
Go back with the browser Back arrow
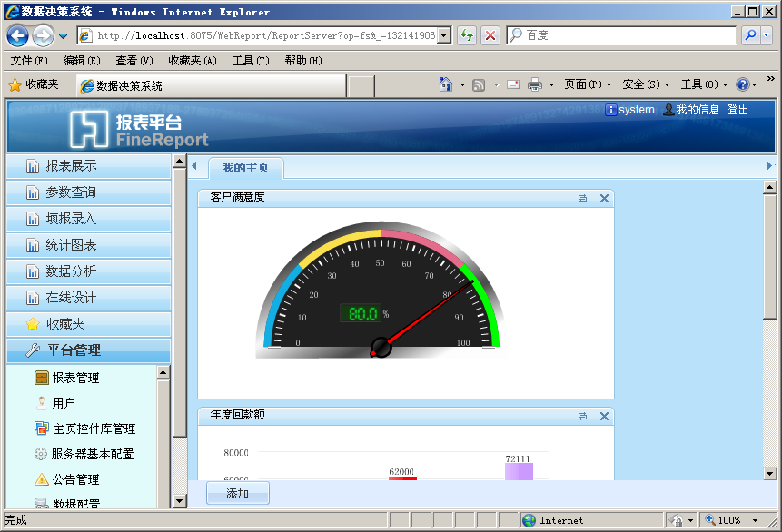18,35
